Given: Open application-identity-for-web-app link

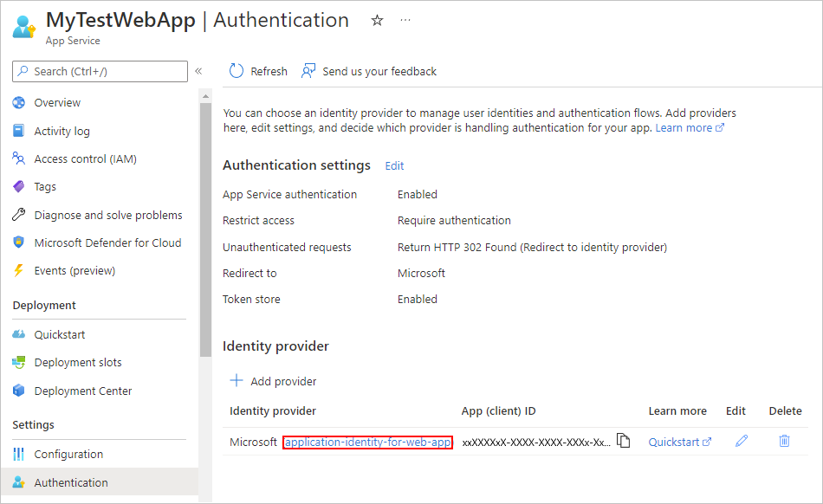Looking at the screenshot, I should pyautogui.click(x=367, y=443).
